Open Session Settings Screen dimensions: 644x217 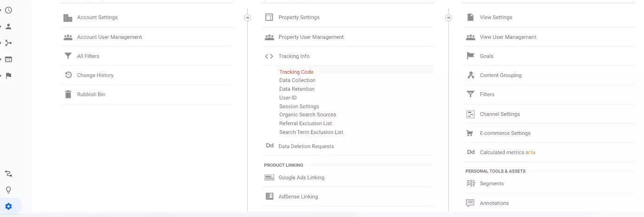[x=299, y=107]
